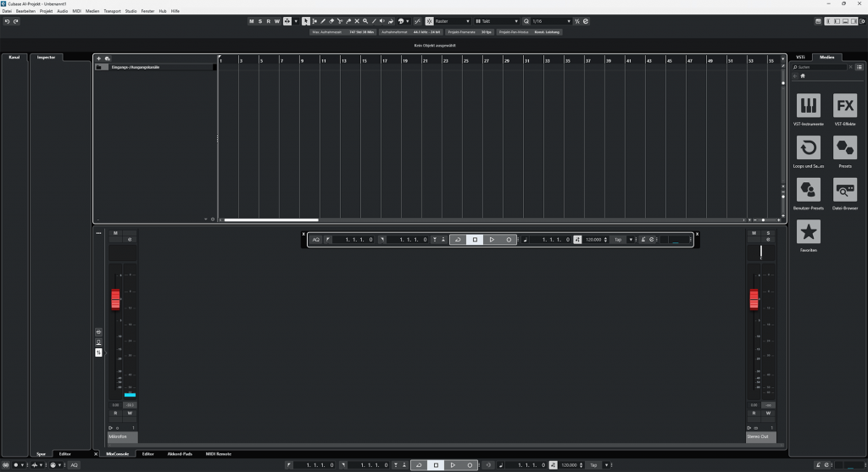Viewport: 868px width, 472px height.
Task: Toggle Write automation on Stereo Out channel
Action: click(x=768, y=414)
